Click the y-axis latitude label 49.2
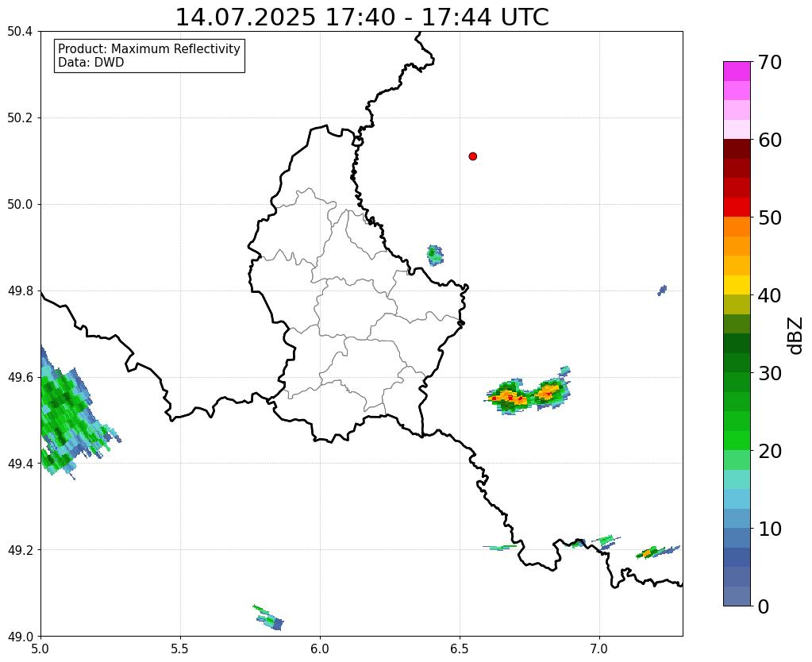 pos(20,550)
